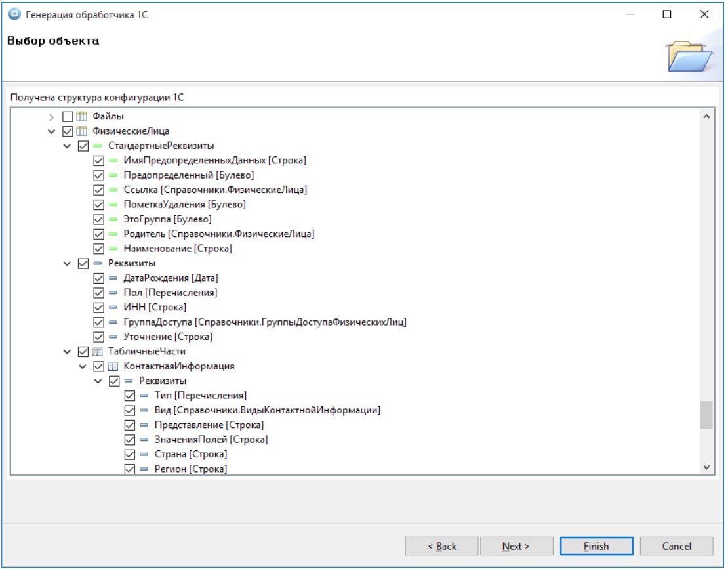Click green attribute icon beside СтандартныеРеквизиты
Viewport: 728px width, 569px height.
point(98,146)
